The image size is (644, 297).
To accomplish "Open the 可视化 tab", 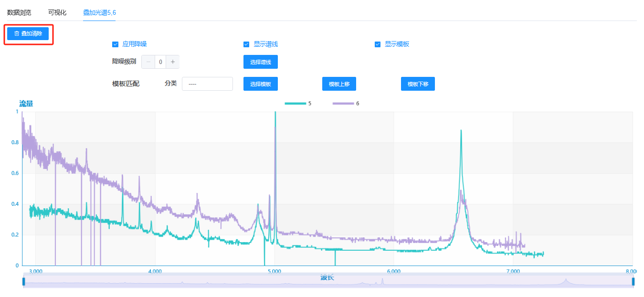I will [x=57, y=12].
